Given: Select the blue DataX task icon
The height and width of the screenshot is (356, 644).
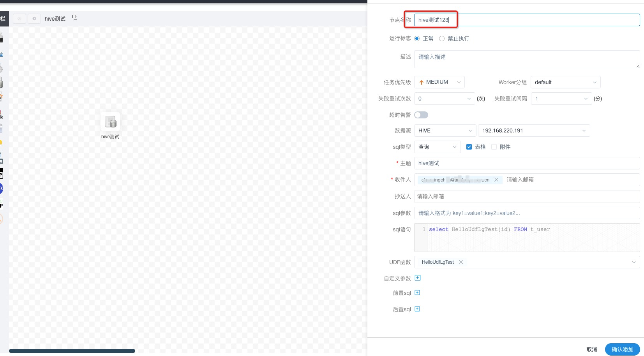Looking at the screenshot, I should tap(2, 188).
